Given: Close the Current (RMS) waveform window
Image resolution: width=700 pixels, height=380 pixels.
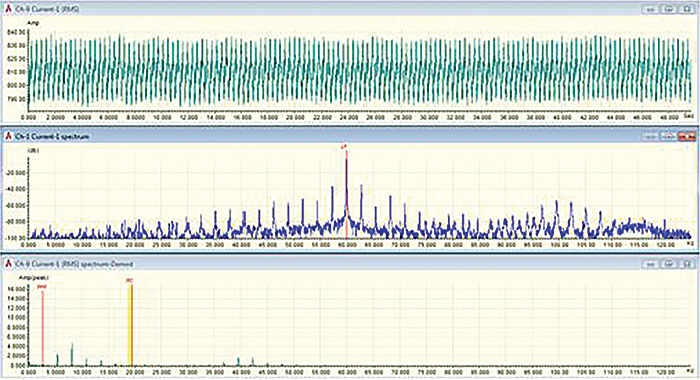Looking at the screenshot, I should tap(686, 9).
